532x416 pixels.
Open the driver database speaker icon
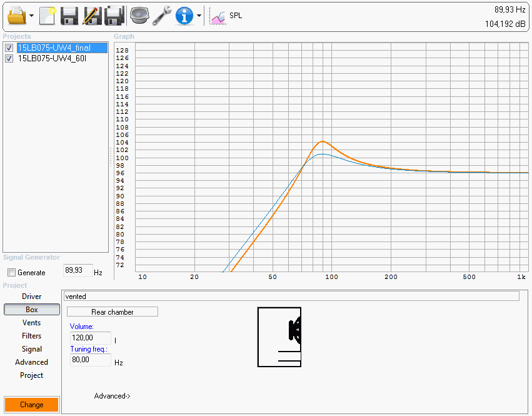[x=139, y=15]
